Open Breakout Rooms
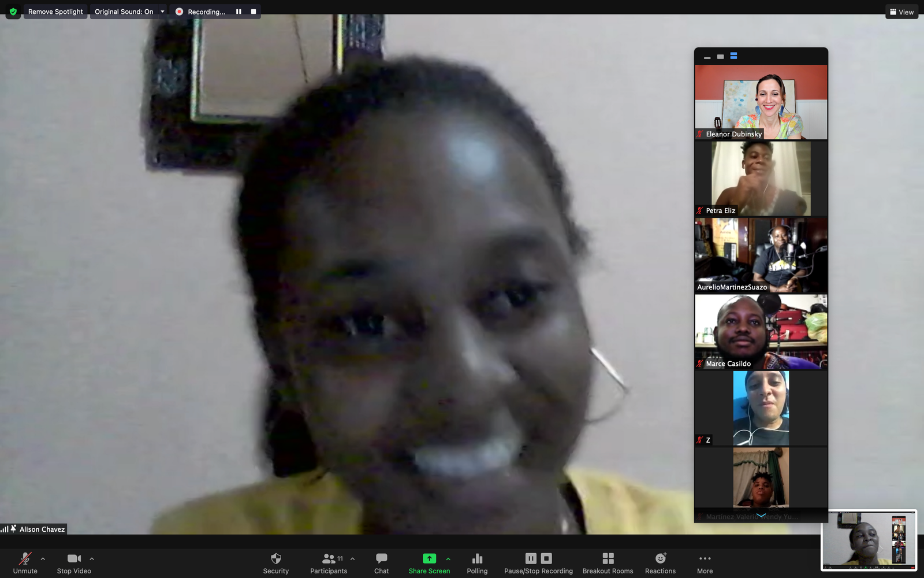The image size is (924, 578). tap(608, 563)
